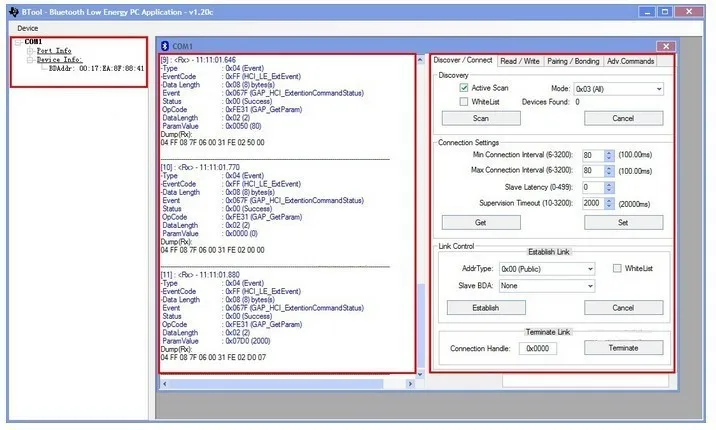716x430 pixels.
Task: Click the log horizontal scrollbar thumb
Action: (276, 384)
